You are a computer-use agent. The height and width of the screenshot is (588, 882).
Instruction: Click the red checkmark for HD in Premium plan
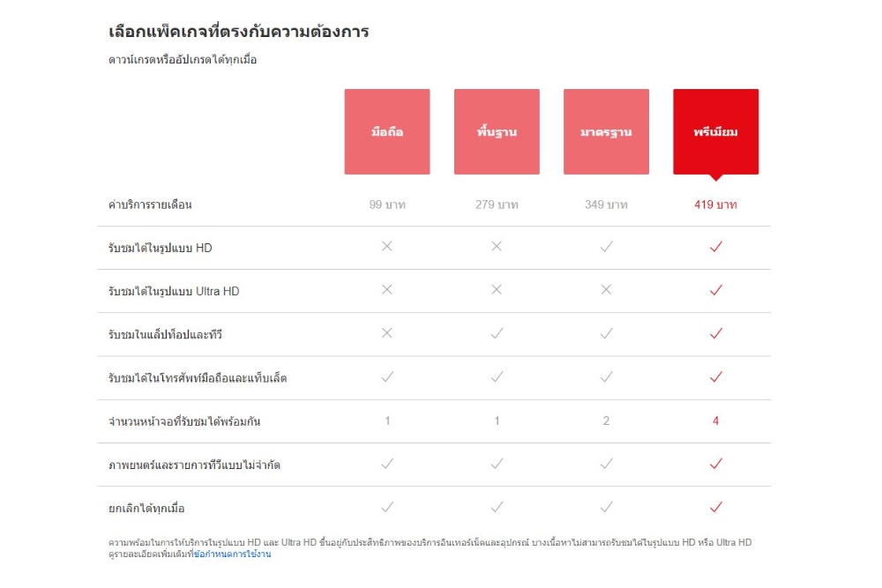tap(714, 248)
